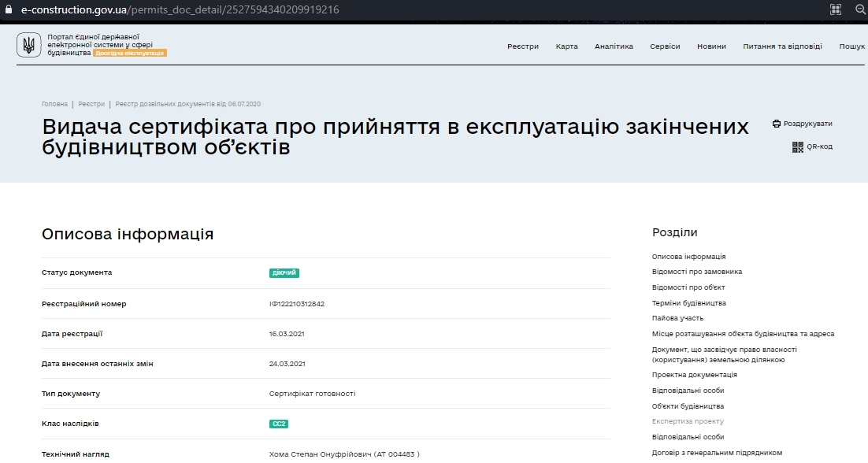Go to Терміни будівництва section
The height and width of the screenshot is (463, 868).
[688, 303]
